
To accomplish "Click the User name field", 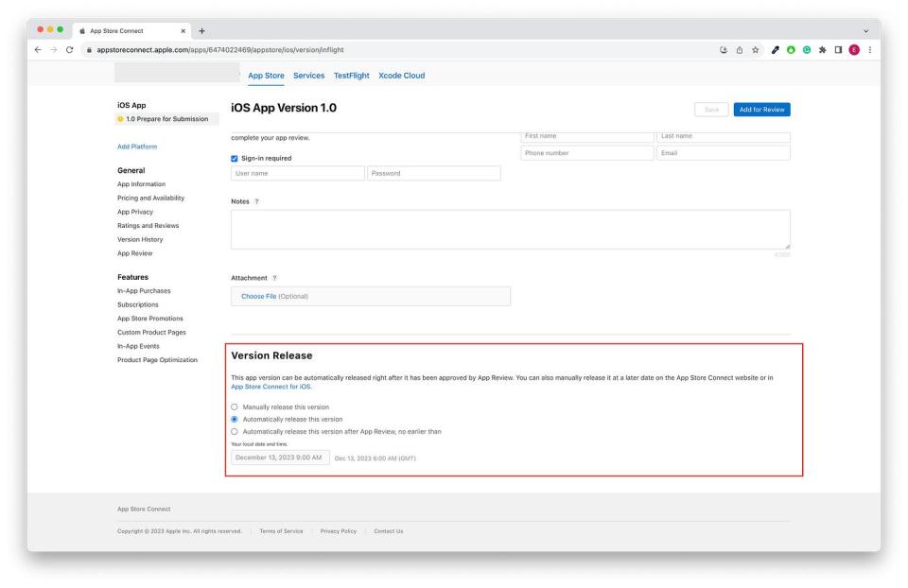I will (x=298, y=173).
